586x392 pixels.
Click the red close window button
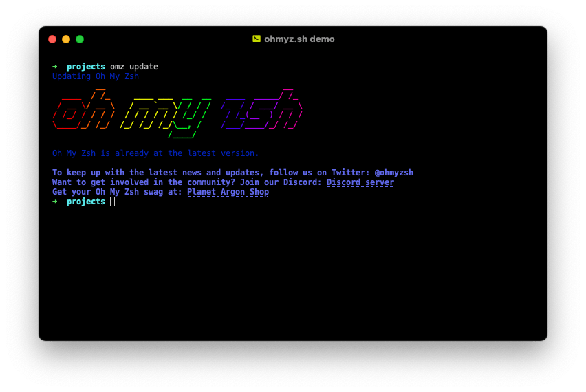tap(52, 39)
